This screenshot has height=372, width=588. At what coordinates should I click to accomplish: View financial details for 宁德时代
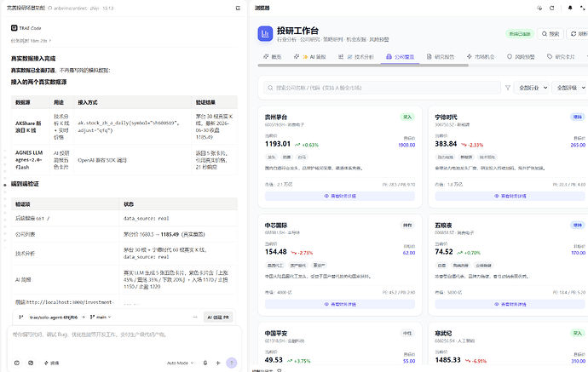click(510, 196)
